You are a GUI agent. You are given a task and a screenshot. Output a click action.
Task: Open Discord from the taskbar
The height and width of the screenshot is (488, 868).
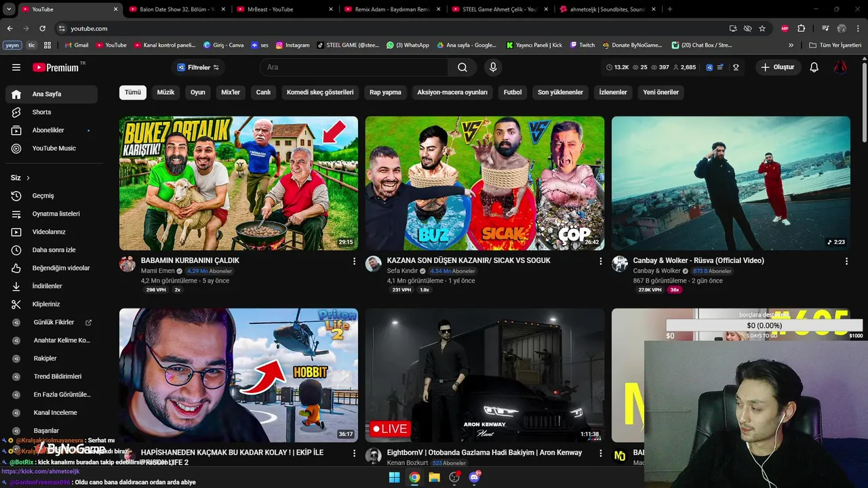coord(474,477)
